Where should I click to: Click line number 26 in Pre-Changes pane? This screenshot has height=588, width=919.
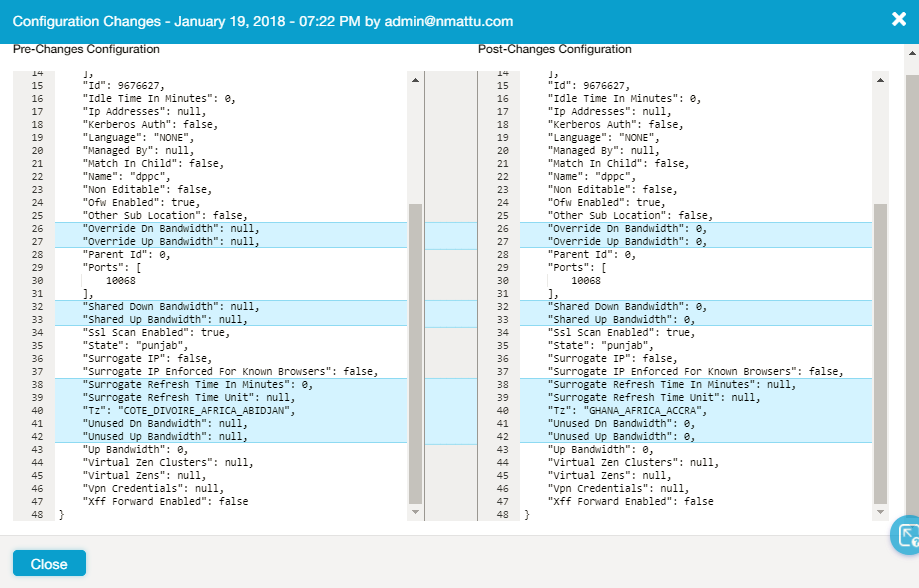37,229
